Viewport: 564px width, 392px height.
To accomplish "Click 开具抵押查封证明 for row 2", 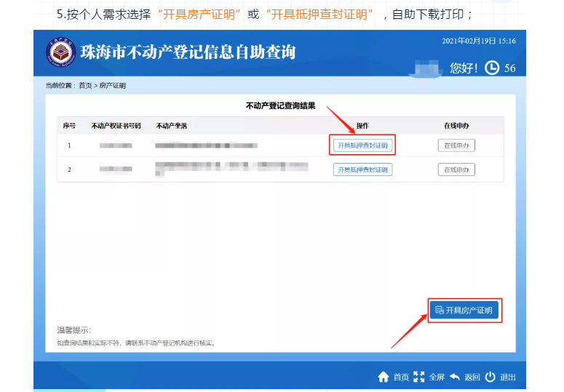I will (362, 169).
